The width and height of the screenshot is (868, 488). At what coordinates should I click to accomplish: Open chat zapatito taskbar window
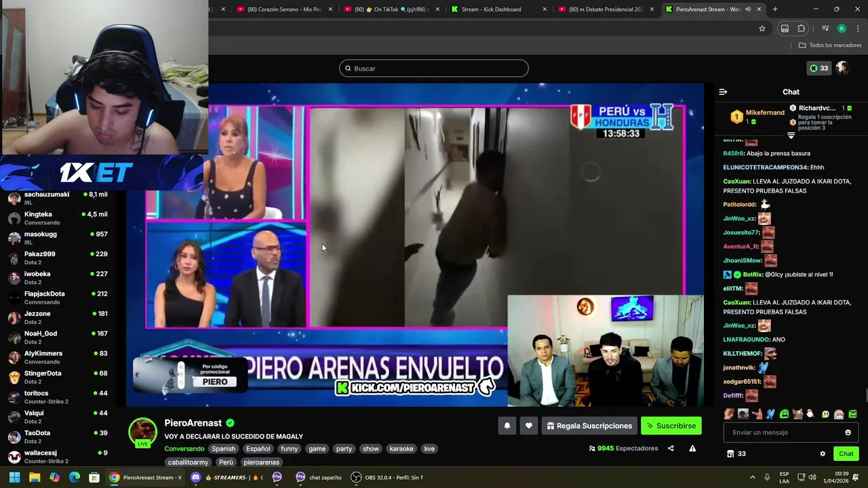(319, 477)
